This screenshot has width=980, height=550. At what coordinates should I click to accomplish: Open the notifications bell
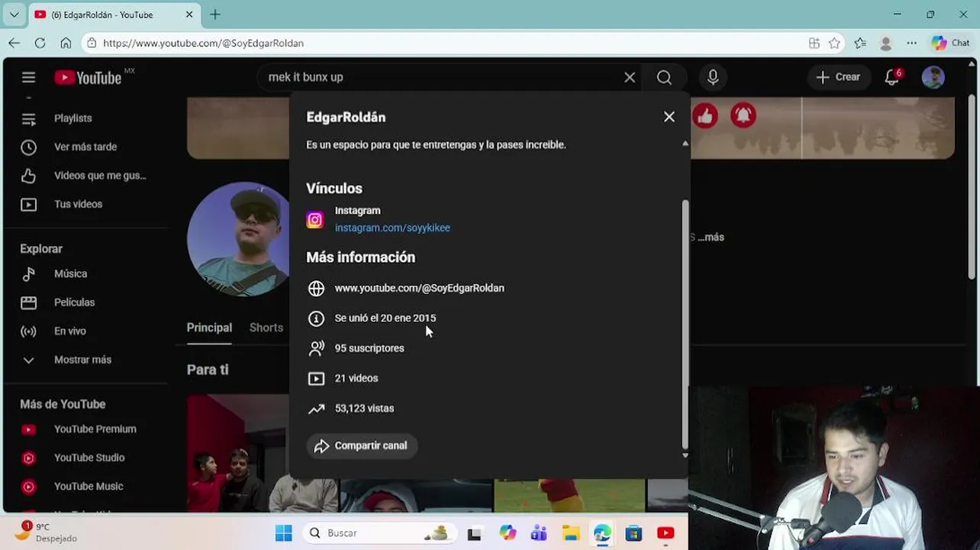point(891,77)
